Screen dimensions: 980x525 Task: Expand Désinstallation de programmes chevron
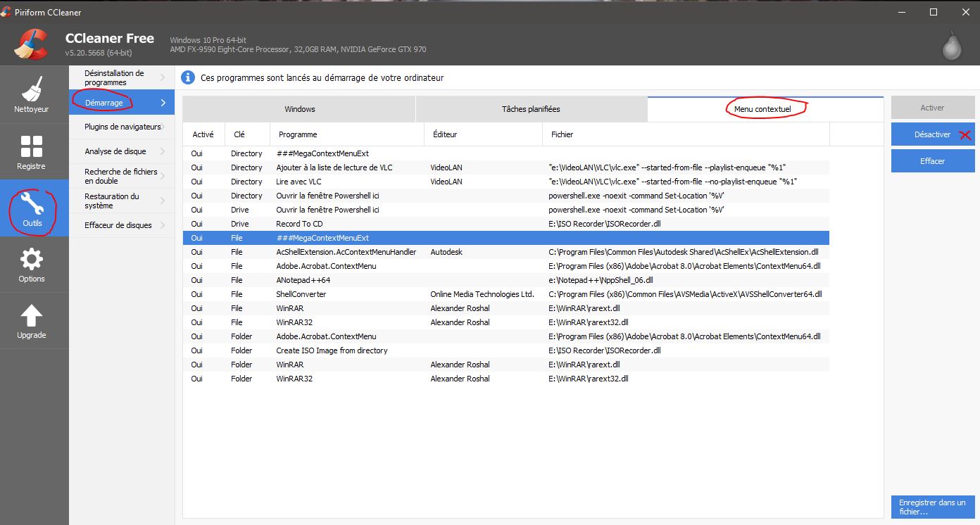163,77
